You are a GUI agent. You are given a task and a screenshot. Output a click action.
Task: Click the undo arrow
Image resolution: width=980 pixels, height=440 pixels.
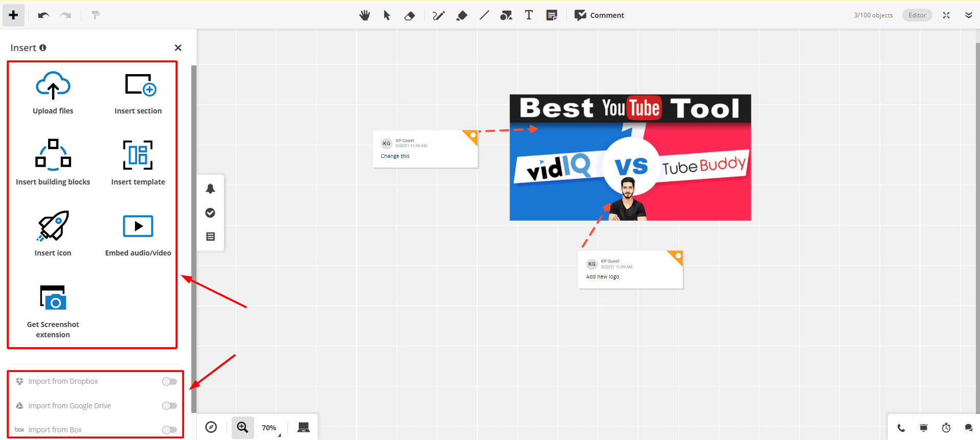pyautogui.click(x=43, y=15)
